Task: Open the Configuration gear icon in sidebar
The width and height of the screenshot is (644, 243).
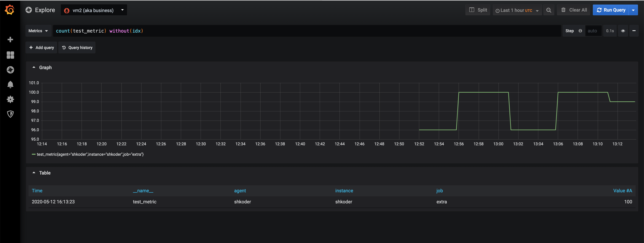Action: [x=10, y=99]
